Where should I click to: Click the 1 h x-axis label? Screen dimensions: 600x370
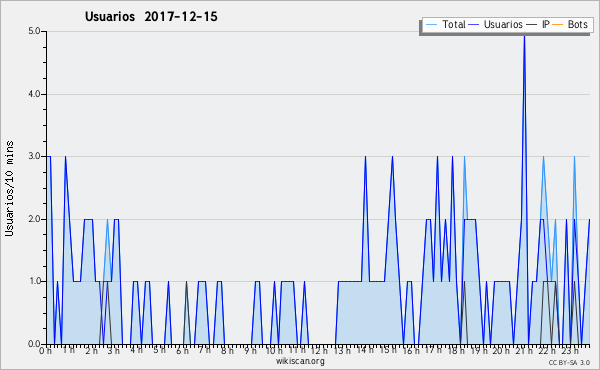pyautogui.click(x=69, y=350)
